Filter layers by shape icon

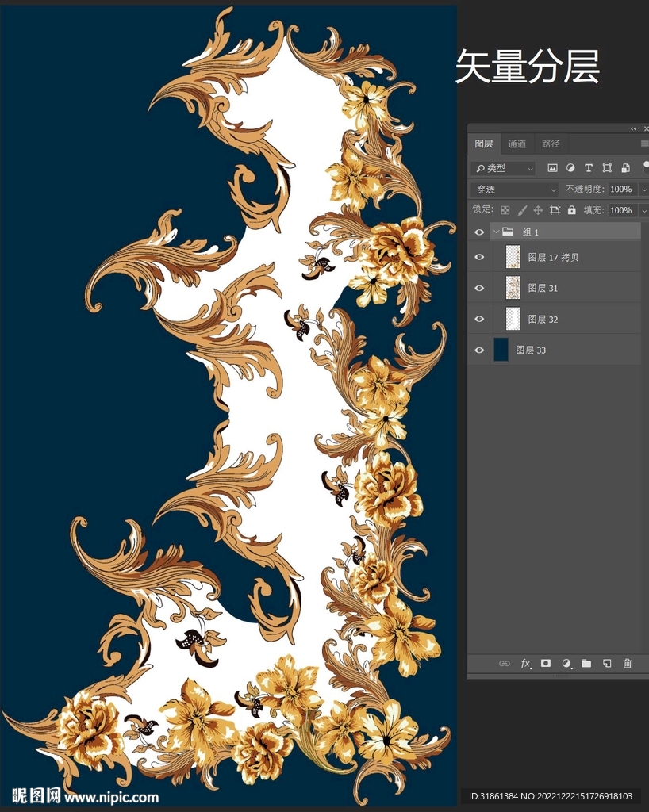click(607, 168)
